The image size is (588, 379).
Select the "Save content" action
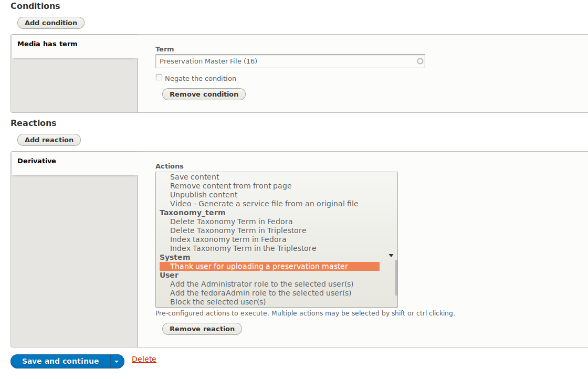point(194,177)
